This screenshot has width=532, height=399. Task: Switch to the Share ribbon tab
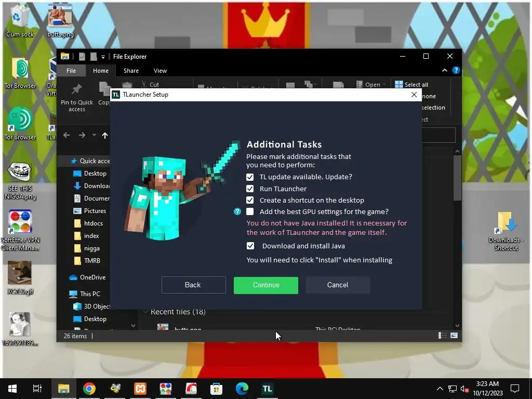(131, 71)
